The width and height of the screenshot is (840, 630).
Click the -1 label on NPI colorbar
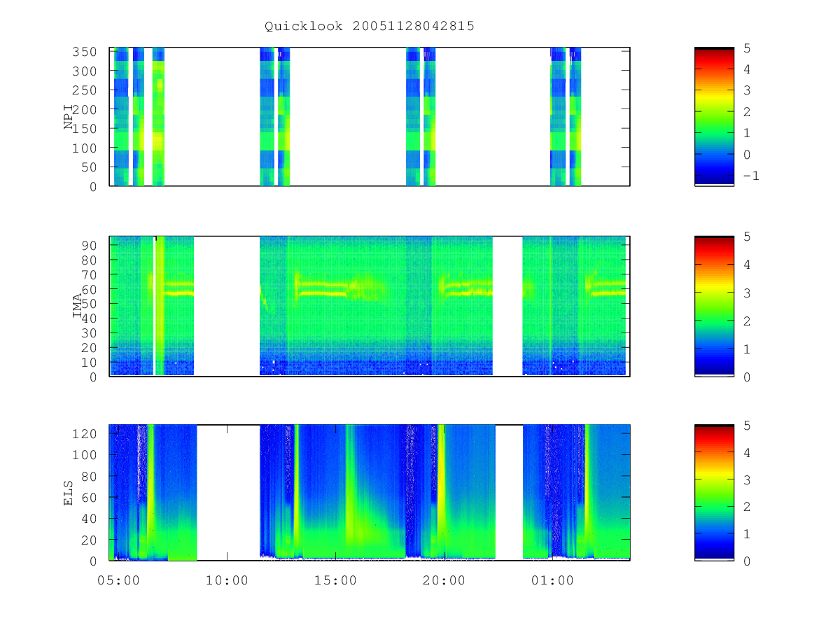[750, 176]
